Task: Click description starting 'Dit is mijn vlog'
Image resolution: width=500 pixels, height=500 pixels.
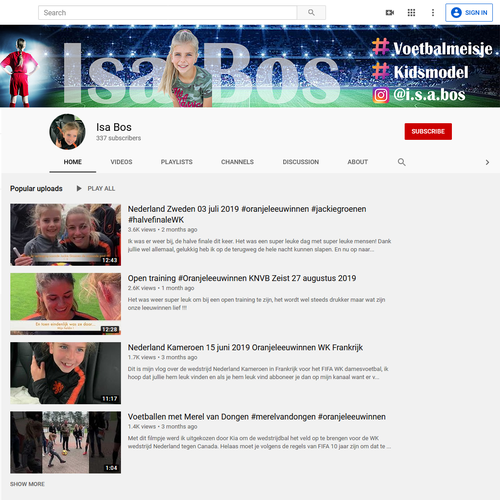Action: click(258, 373)
